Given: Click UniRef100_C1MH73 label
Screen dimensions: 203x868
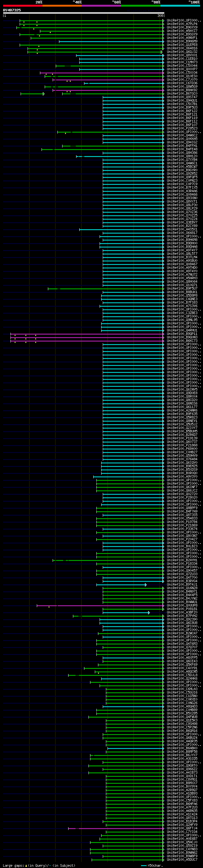Looking at the screenshot, I should (x=182, y=62).
